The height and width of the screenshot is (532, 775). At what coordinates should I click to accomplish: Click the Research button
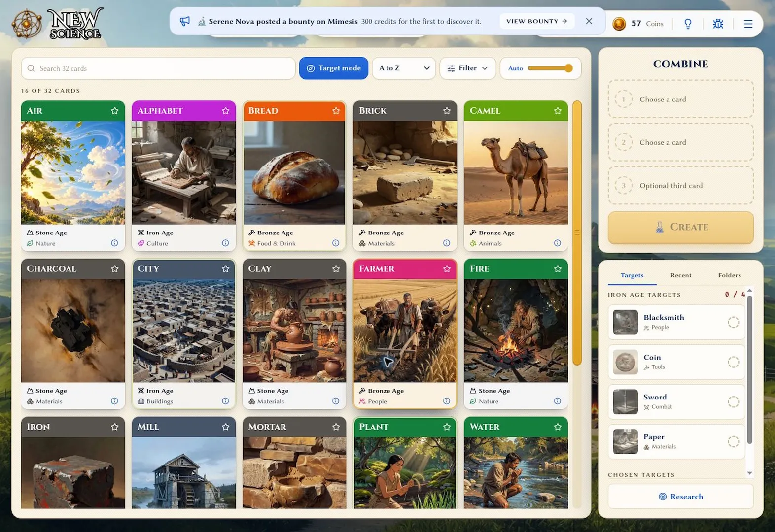point(681,497)
